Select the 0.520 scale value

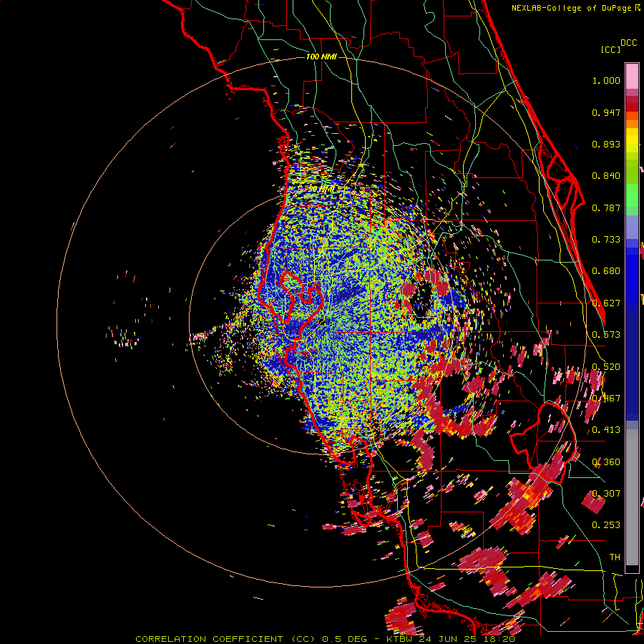[606, 366]
